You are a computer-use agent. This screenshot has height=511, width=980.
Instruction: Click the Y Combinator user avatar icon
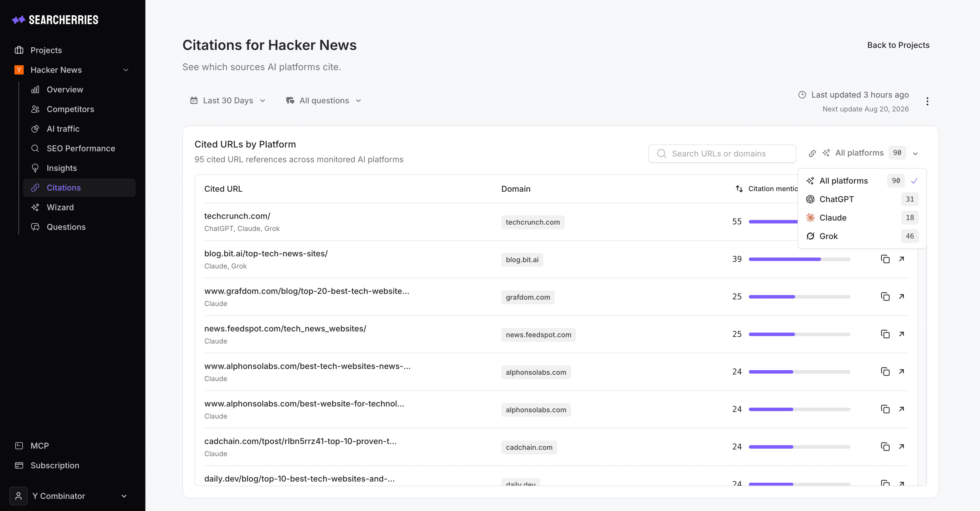(x=18, y=496)
